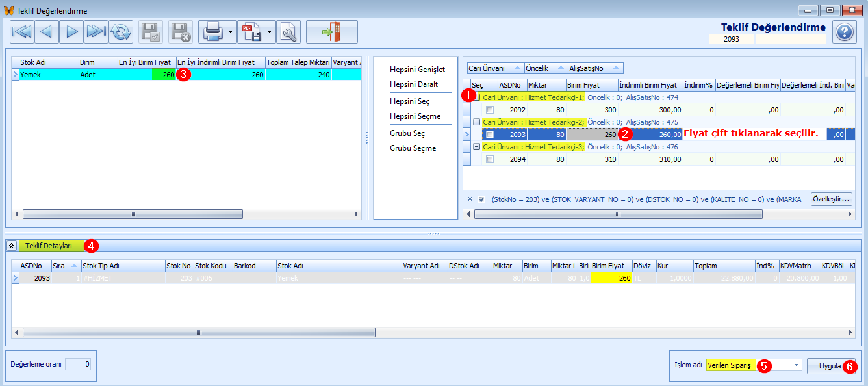Go to the first record

coord(22,31)
